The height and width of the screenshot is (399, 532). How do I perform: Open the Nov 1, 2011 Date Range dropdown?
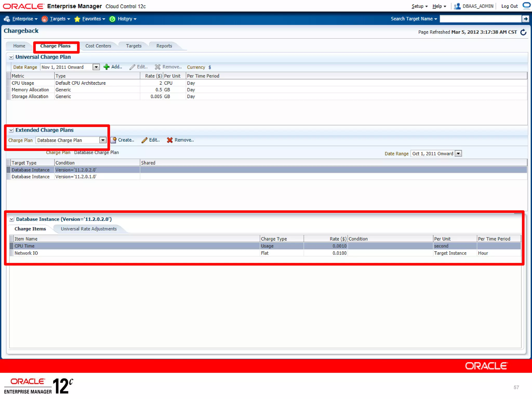[x=96, y=67]
